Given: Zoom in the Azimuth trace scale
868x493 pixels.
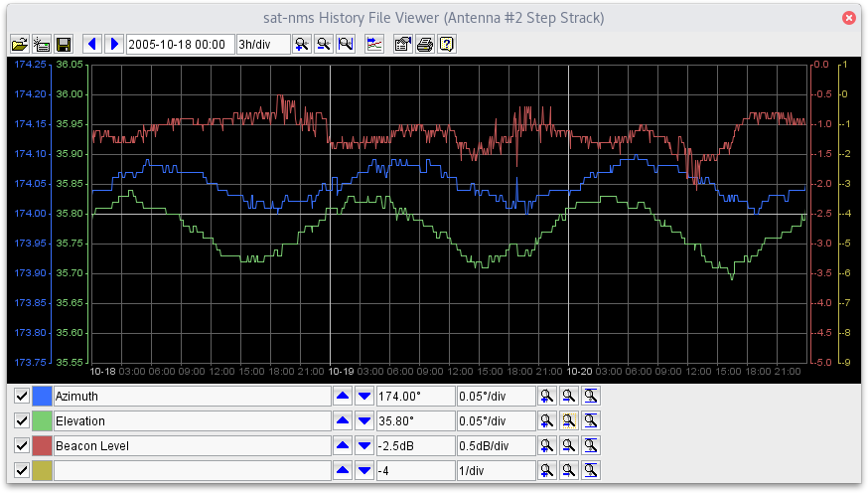Looking at the screenshot, I should (x=547, y=396).
